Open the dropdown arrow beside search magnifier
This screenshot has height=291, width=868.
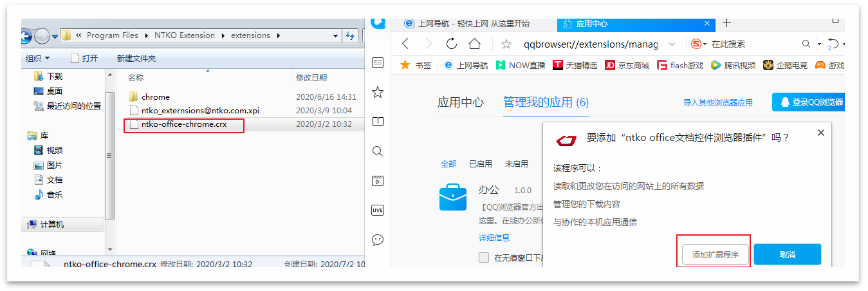[819, 44]
